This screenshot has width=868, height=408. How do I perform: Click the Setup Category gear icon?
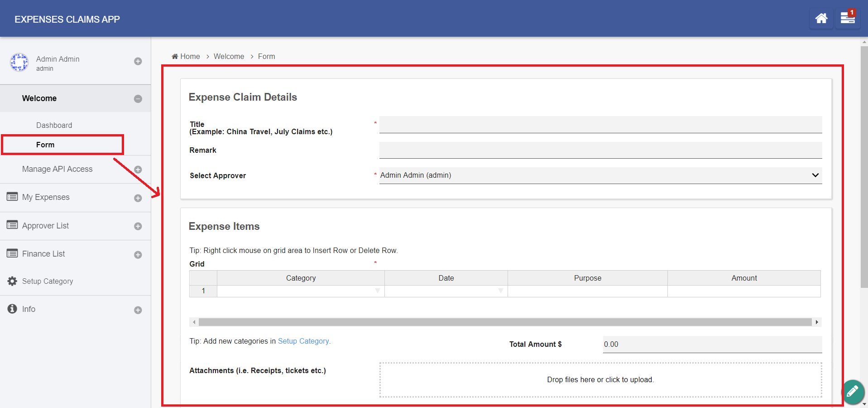coord(12,281)
